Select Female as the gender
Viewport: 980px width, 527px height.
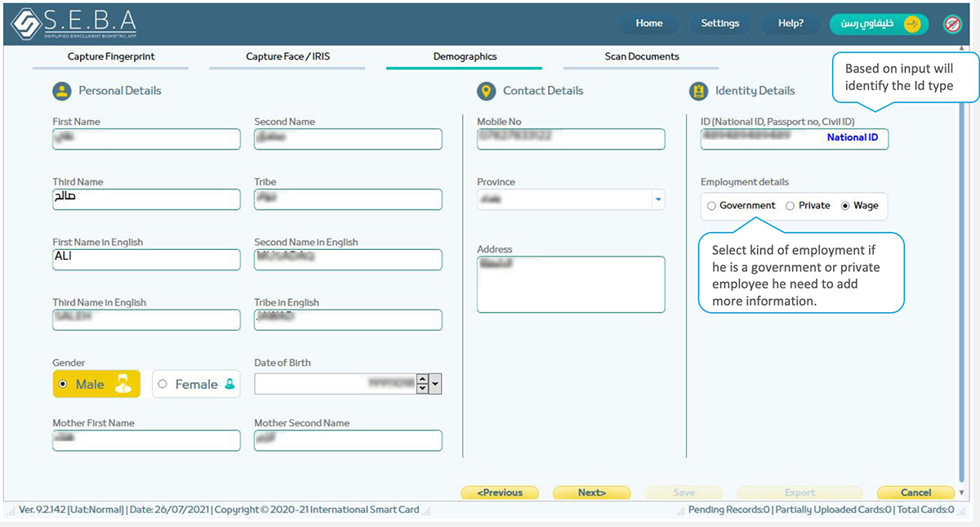click(x=196, y=384)
